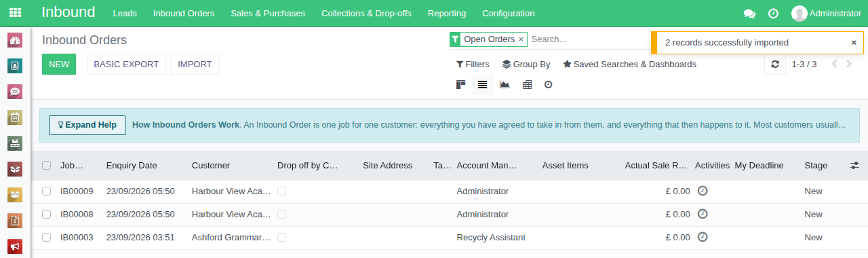Viewport: 868px width, 258px height.
Task: Open order IB00008
Action: (x=77, y=215)
